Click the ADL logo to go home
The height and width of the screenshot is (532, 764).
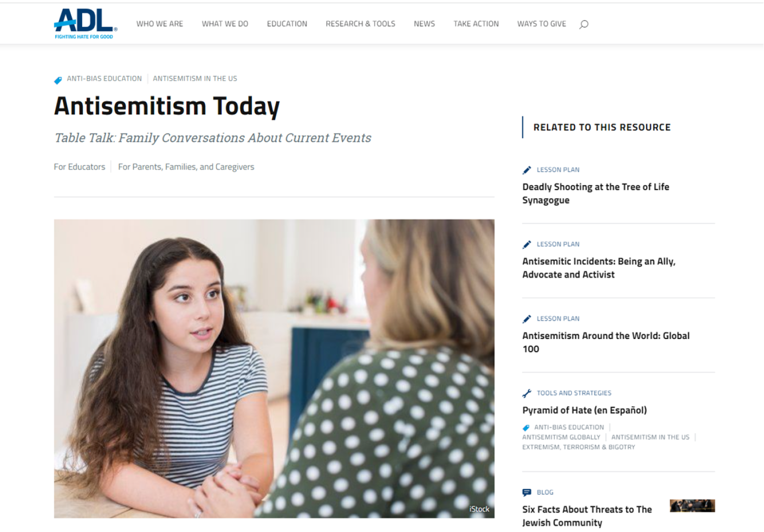[x=86, y=24]
